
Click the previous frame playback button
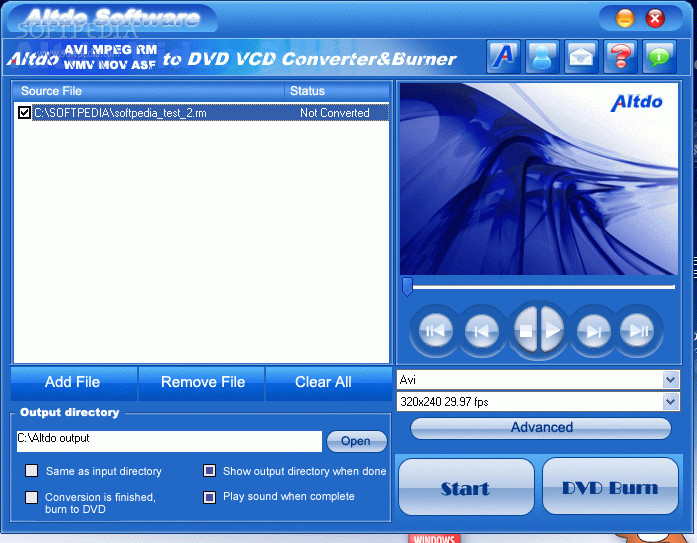[x=481, y=331]
